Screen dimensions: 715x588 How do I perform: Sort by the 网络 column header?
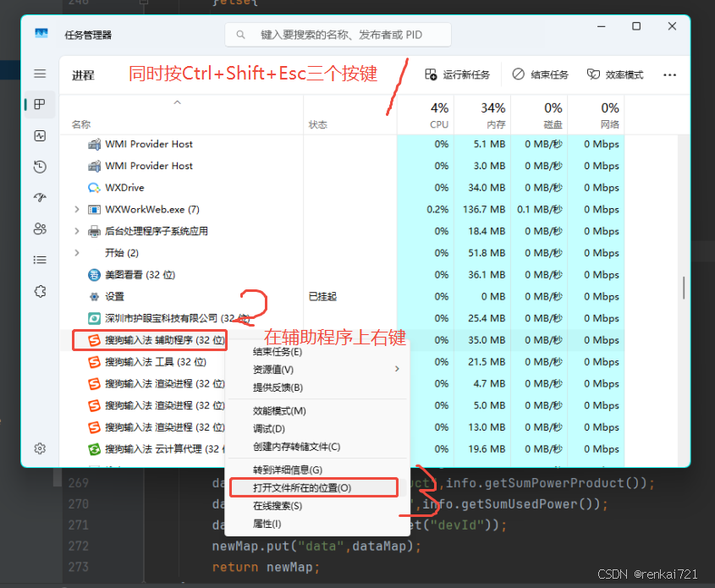click(596, 115)
